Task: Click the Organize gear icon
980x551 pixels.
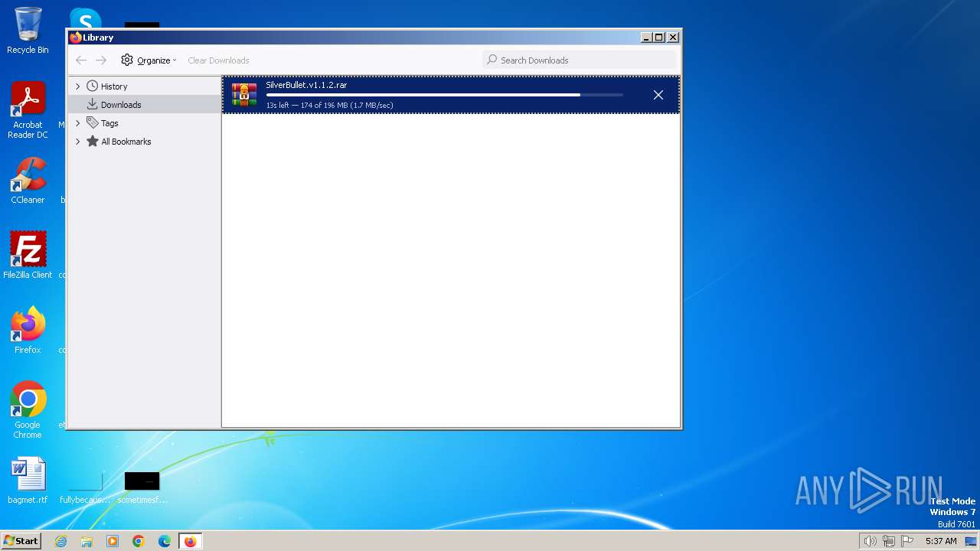Action: (x=127, y=60)
